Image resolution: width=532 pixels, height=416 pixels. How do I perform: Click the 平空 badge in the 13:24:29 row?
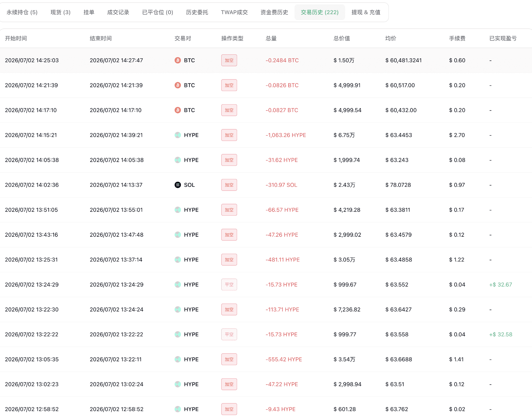[229, 284]
